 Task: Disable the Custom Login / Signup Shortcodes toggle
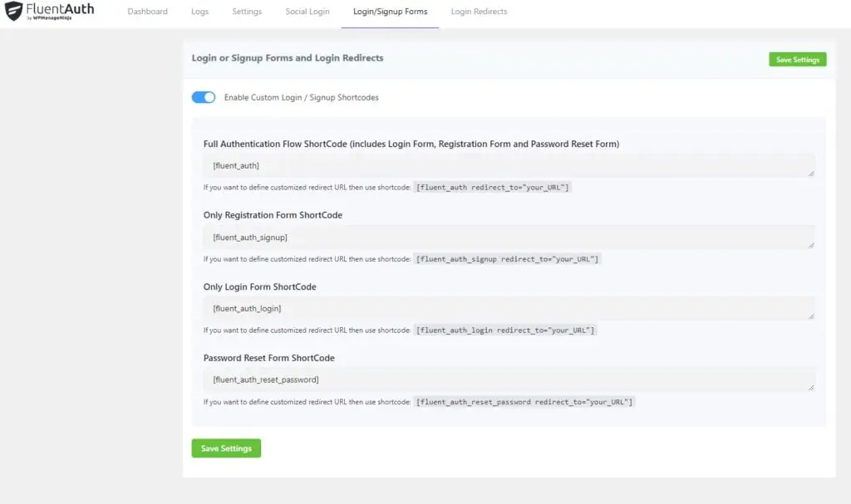pos(203,97)
